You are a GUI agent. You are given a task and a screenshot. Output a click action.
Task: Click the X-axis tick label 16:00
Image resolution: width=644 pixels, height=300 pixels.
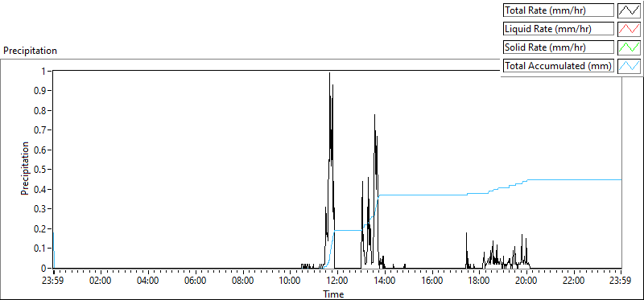[x=432, y=282]
